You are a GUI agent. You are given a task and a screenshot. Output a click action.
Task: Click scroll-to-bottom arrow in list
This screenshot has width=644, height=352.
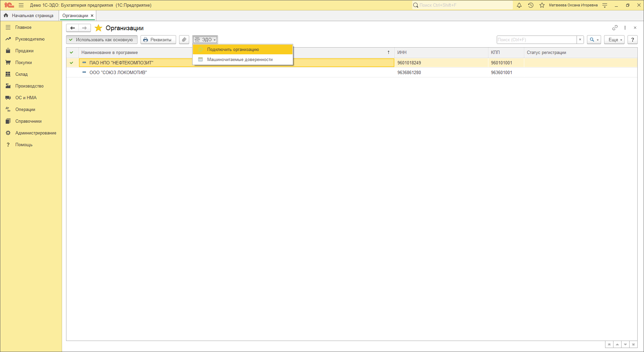(633, 345)
